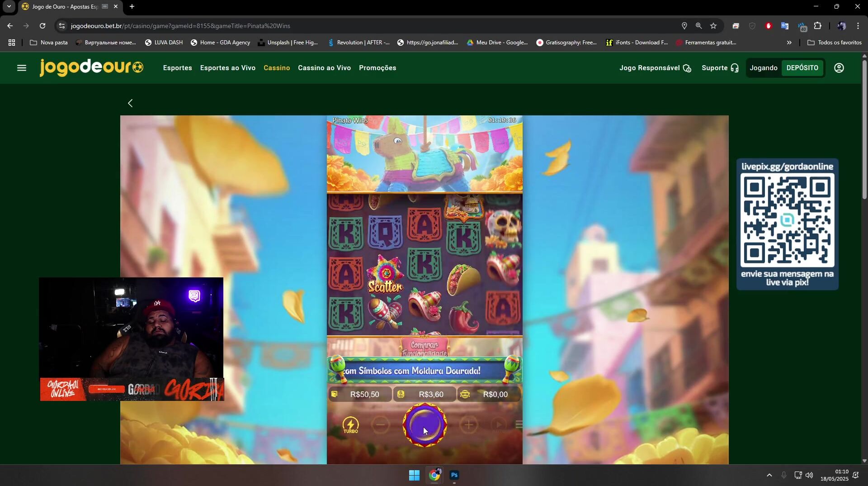Increase the bet with the plus button

469,424
